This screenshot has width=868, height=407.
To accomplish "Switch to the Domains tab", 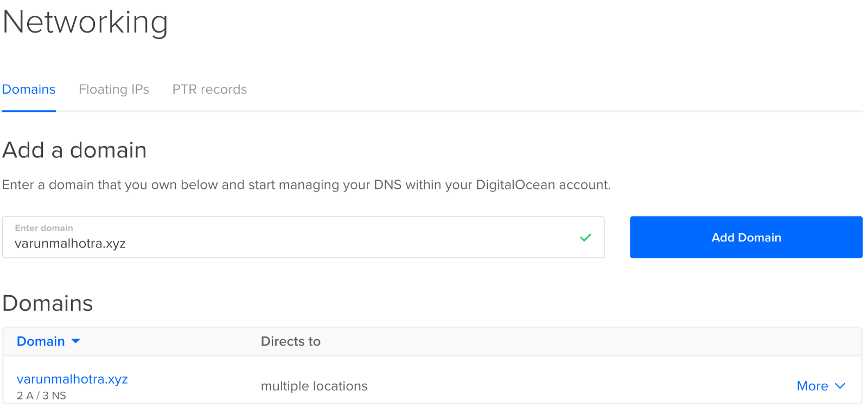I will click(x=29, y=90).
